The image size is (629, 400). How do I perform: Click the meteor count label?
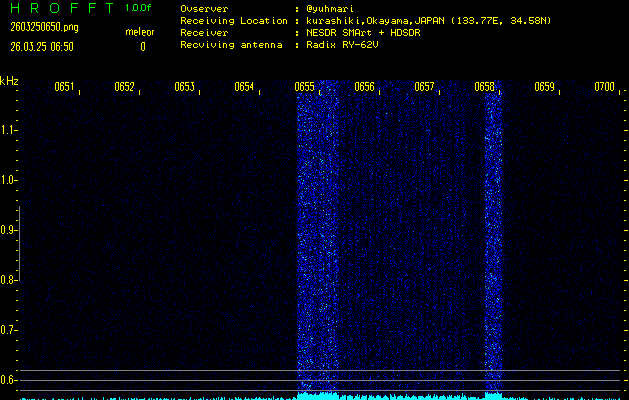point(140,33)
